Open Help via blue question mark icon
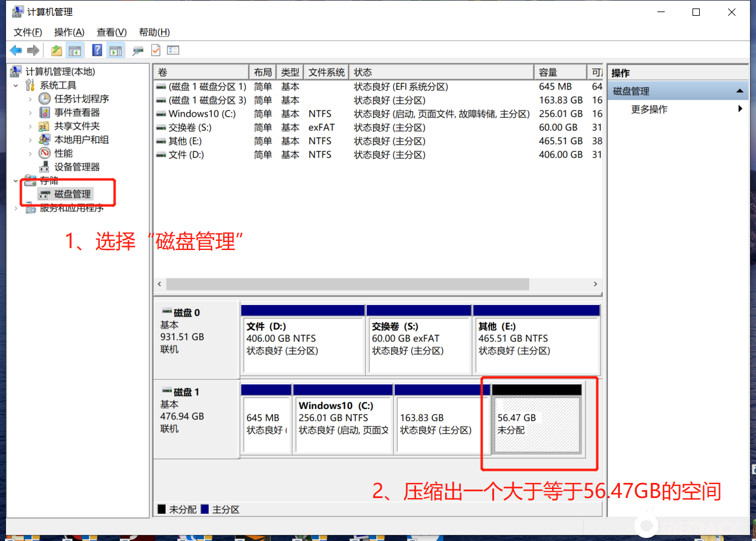The height and width of the screenshot is (541, 756). click(97, 51)
